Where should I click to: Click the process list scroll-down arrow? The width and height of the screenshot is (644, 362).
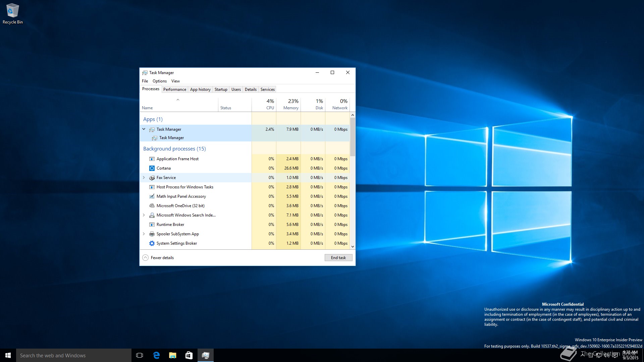[x=353, y=247]
